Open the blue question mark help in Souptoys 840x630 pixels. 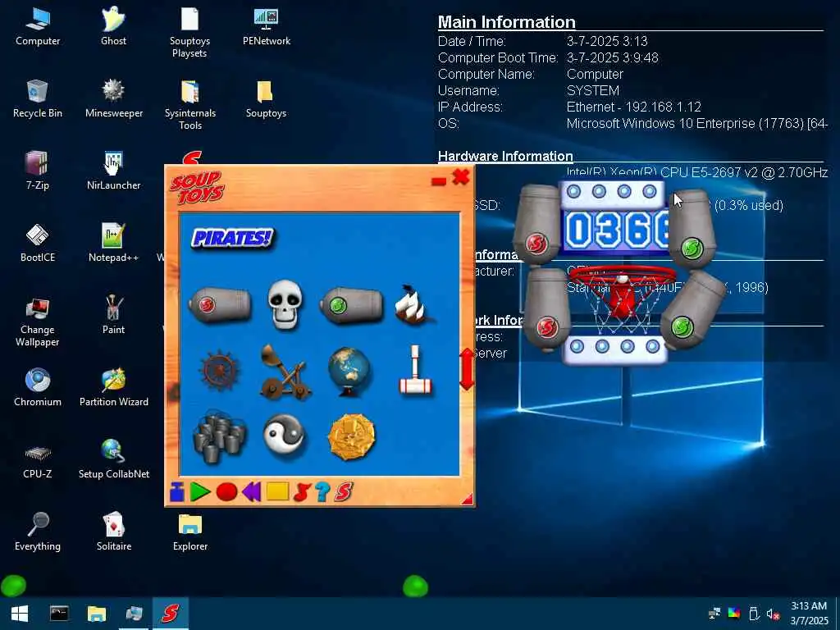[x=322, y=492]
